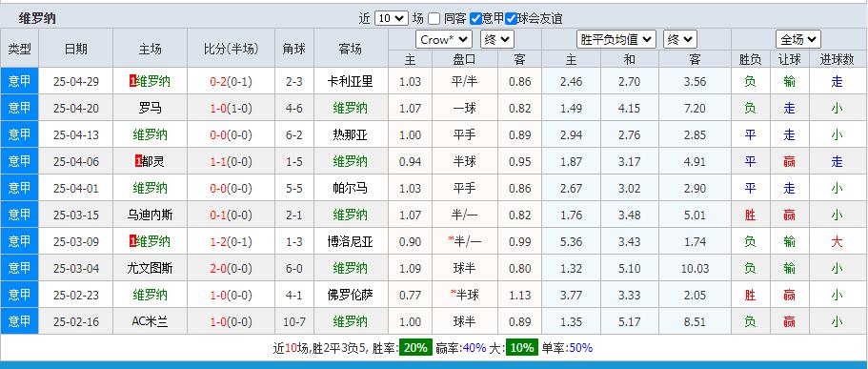The width and height of the screenshot is (868, 369).
Task: Click the *半球 handicap for 佛罗伦萨 match
Action: [x=464, y=295]
